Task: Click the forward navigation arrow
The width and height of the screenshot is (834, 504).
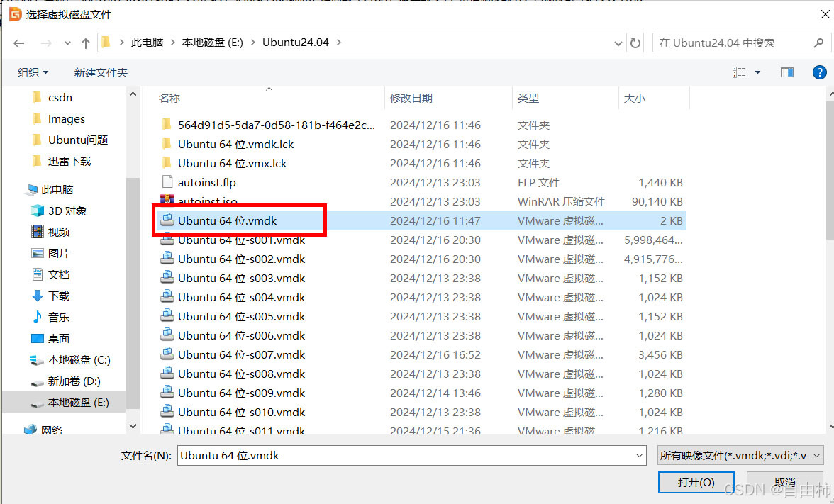Action: coord(46,43)
